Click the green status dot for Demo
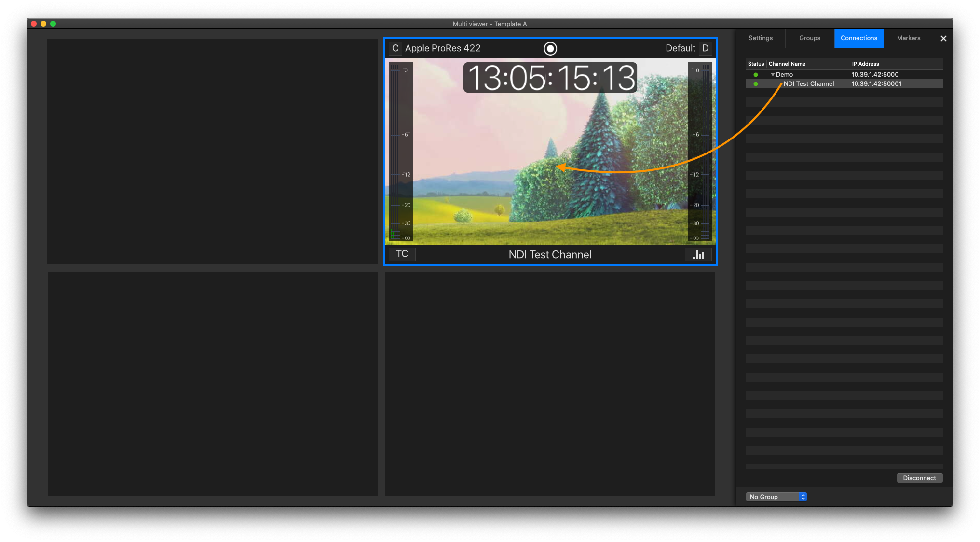 [756, 75]
